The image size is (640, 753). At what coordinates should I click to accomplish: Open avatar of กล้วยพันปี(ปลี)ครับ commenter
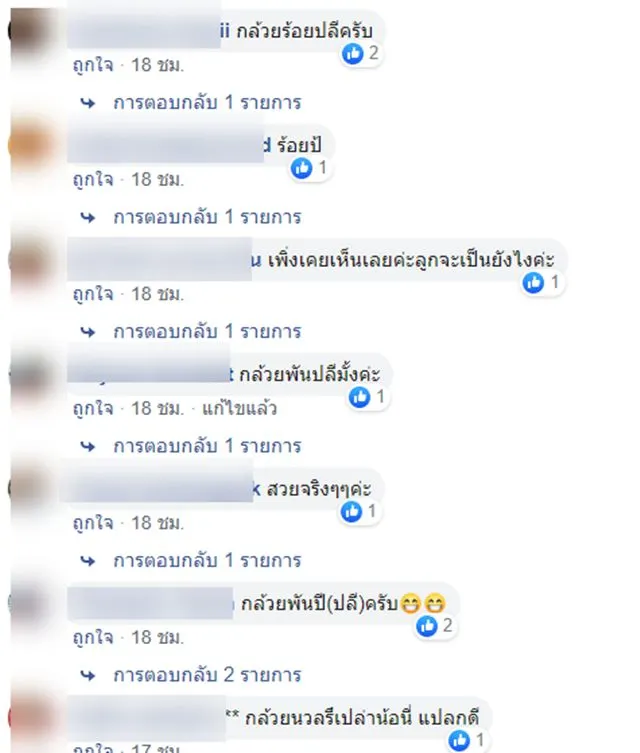27,603
